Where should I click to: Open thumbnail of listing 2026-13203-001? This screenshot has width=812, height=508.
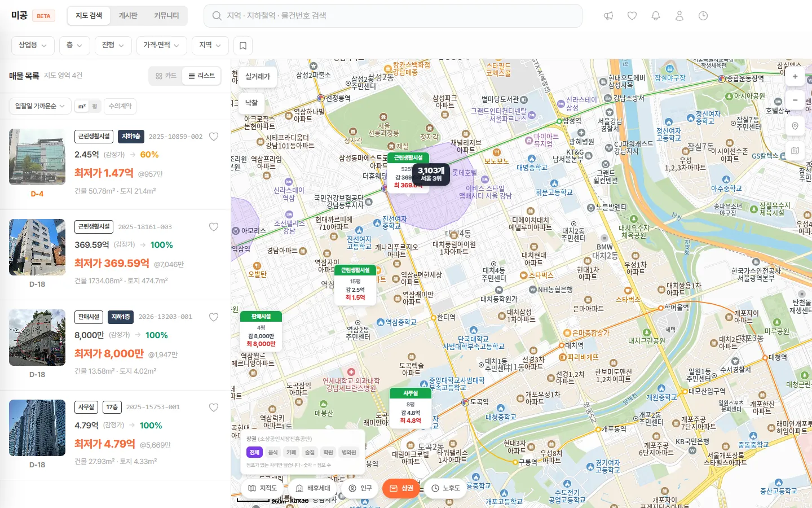coord(37,338)
